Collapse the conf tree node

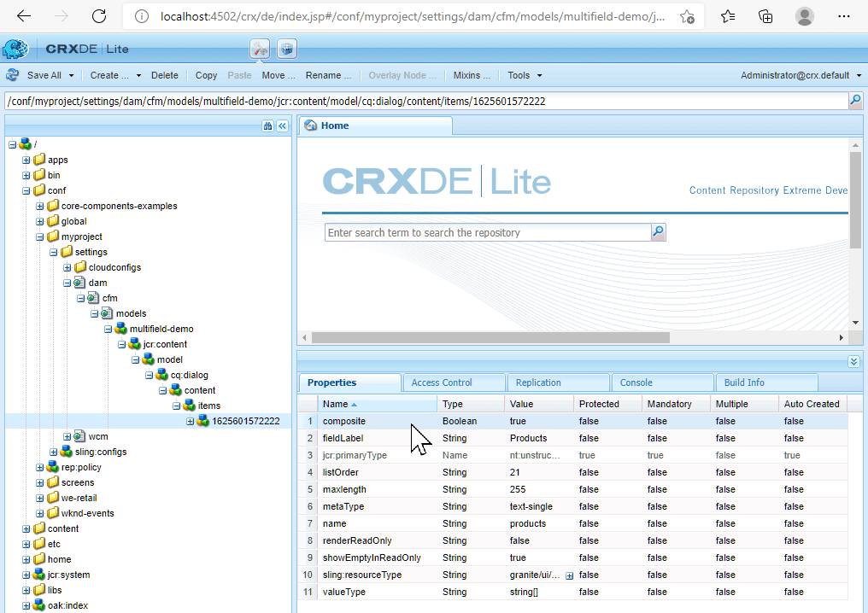26,191
